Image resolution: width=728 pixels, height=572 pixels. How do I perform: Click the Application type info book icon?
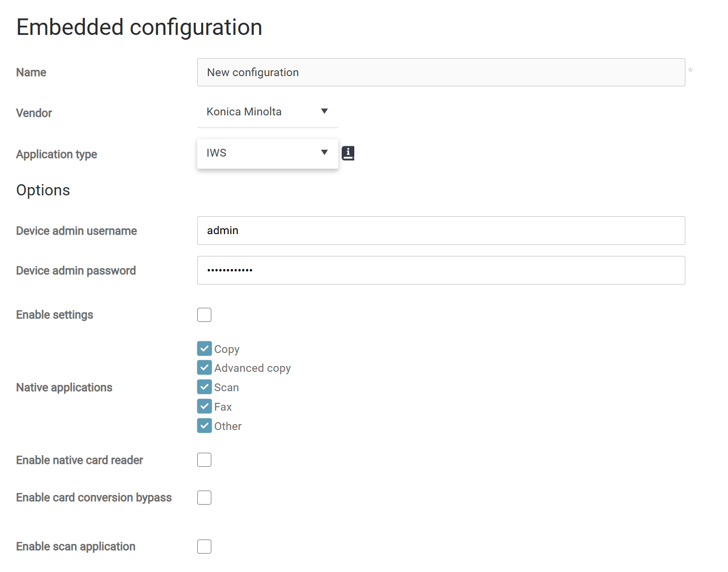348,153
